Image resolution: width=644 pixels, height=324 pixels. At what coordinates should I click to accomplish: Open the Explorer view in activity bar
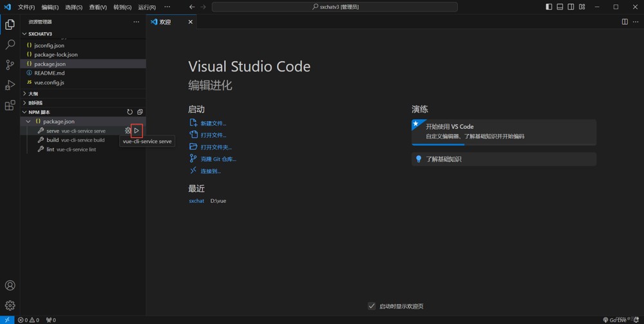point(10,24)
